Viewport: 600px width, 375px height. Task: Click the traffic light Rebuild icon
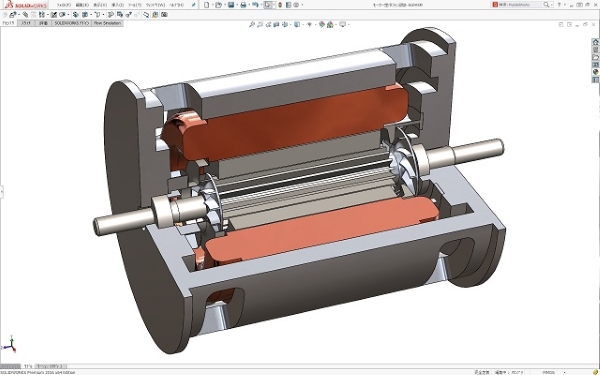coord(280,5)
